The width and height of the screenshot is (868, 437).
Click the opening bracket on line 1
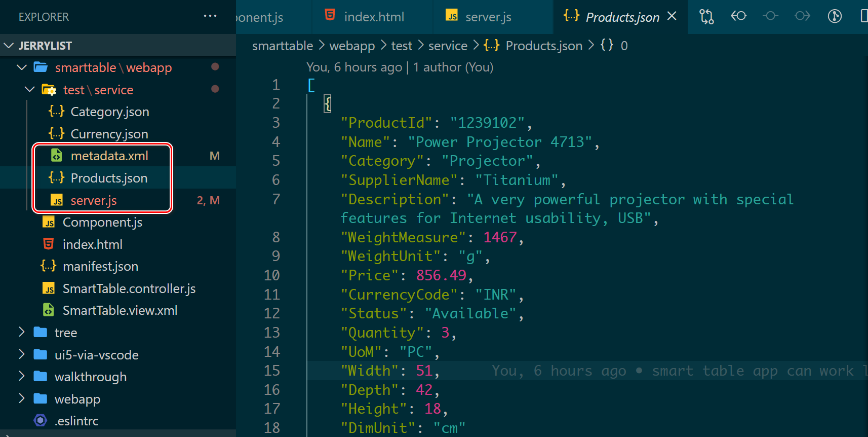coord(311,85)
